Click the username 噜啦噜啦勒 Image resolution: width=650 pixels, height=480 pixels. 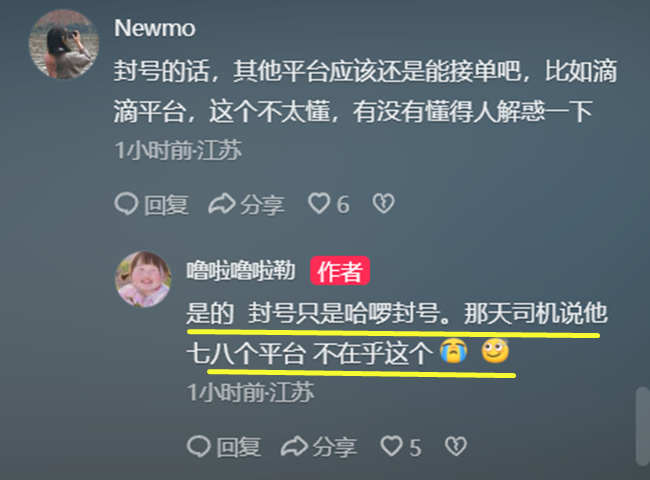[241, 270]
